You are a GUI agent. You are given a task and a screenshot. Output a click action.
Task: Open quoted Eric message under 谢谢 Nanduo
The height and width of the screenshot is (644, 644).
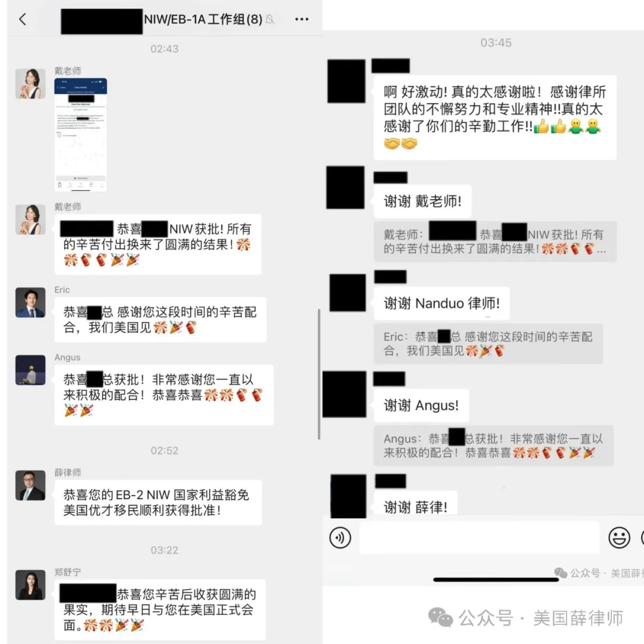click(x=488, y=343)
